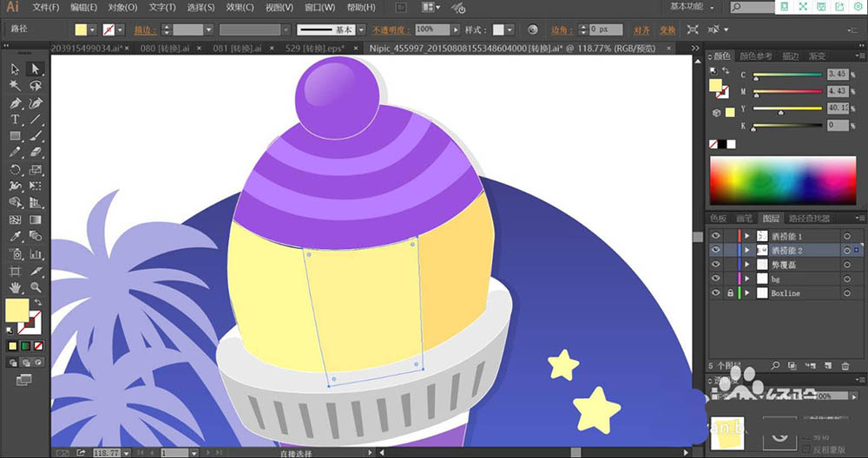Select the Magic Wand tool

point(16,86)
